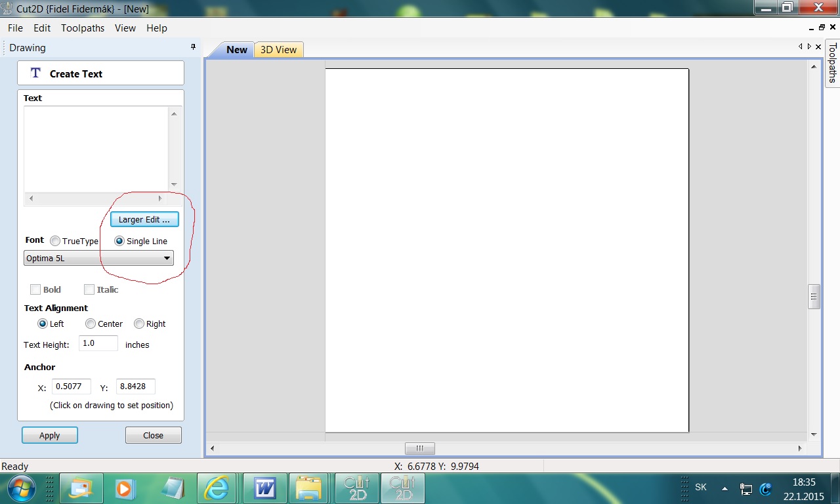This screenshot has height=504, width=840.
Task: Show hidden system tray icons
Action: [724, 489]
